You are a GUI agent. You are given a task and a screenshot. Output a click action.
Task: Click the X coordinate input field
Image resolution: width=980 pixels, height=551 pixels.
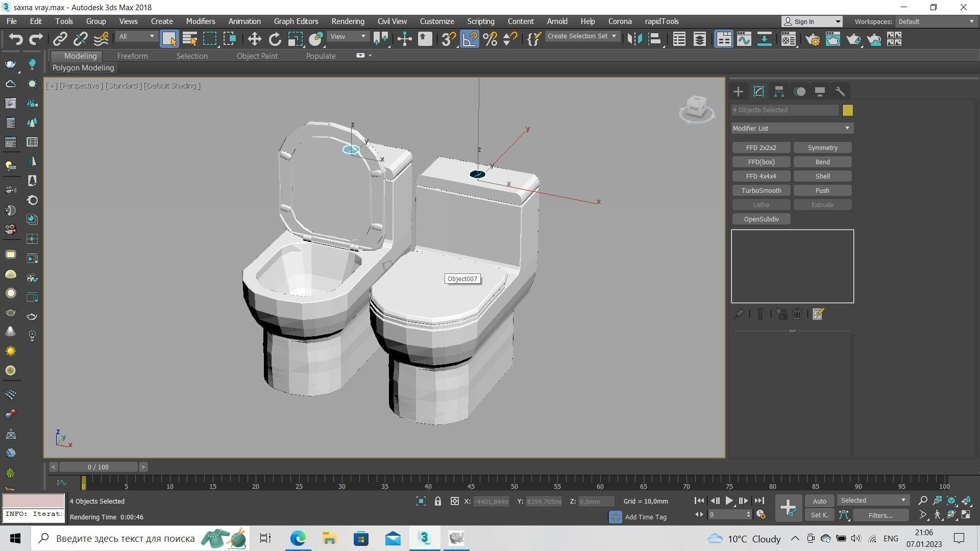[x=491, y=502]
